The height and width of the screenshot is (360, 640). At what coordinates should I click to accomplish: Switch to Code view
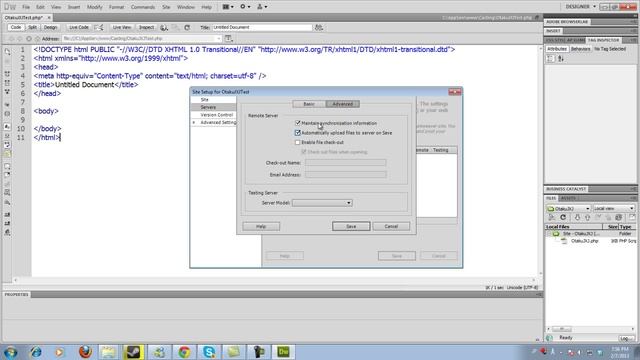pos(16,27)
